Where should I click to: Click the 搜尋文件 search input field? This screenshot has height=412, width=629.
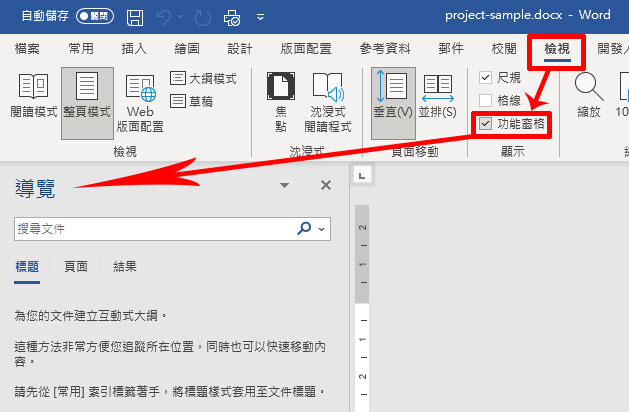pyautogui.click(x=150, y=229)
